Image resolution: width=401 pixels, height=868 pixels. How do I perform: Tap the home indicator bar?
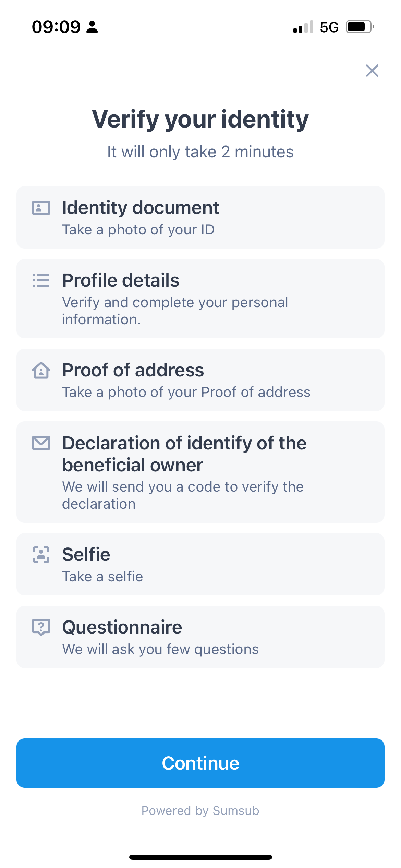coord(200,857)
